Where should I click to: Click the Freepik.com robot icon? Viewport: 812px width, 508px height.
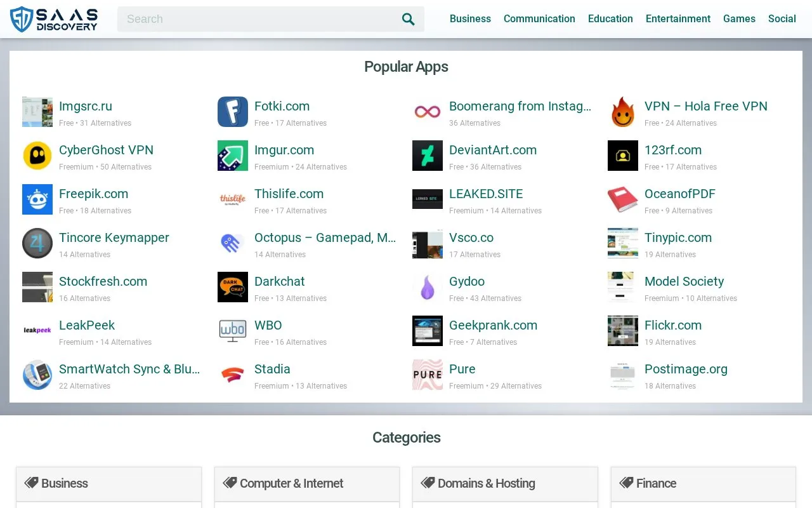point(37,199)
